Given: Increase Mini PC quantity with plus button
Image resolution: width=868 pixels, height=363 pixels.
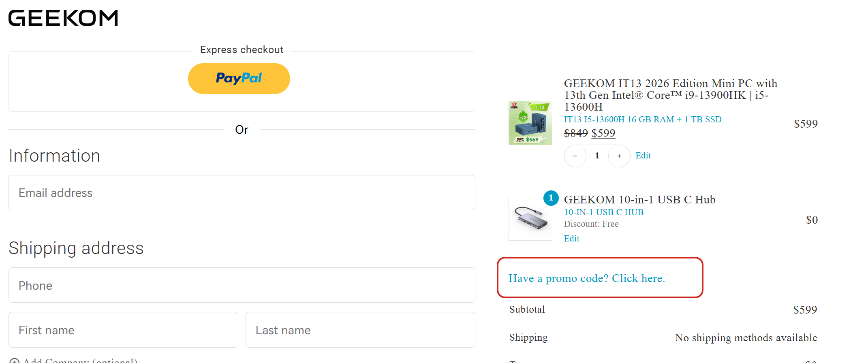Looking at the screenshot, I should (619, 156).
